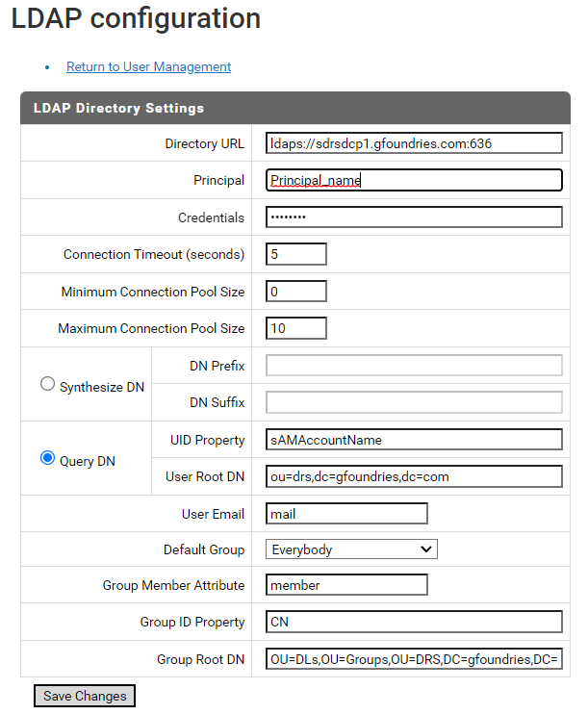588x715 pixels.
Task: Click the Group Root DN field
Action: (x=414, y=659)
